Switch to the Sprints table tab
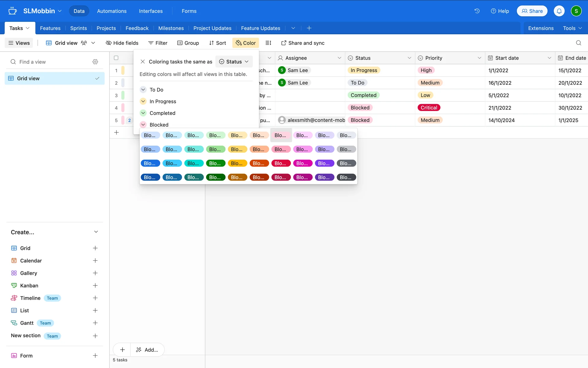 coord(78,28)
